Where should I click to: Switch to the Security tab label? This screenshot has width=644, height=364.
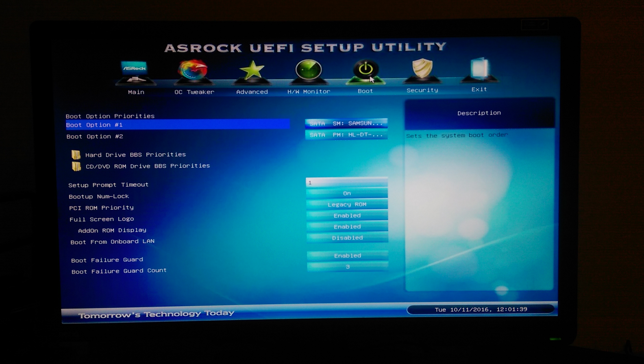click(422, 90)
